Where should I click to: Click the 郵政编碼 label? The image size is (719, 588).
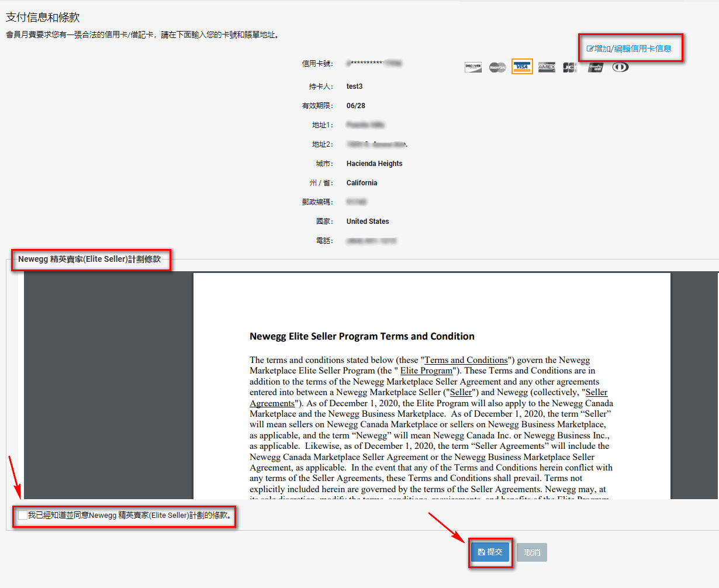coord(317,202)
